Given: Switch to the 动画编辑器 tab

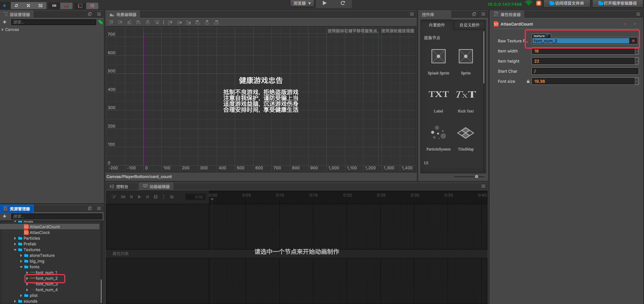Looking at the screenshot, I should (156, 187).
